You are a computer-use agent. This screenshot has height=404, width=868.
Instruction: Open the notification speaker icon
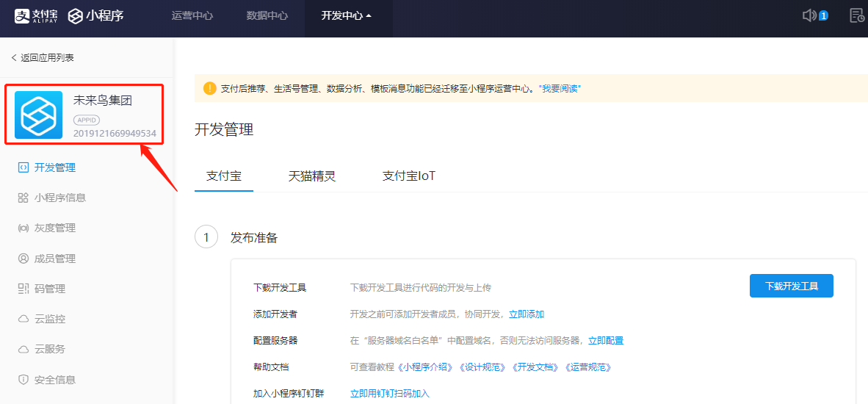click(x=809, y=15)
